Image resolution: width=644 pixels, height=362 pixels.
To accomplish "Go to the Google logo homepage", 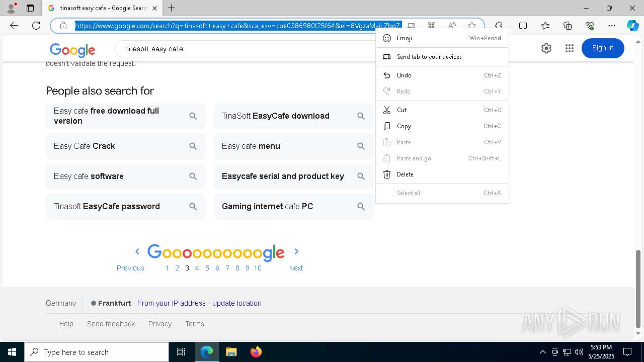I will [72, 50].
